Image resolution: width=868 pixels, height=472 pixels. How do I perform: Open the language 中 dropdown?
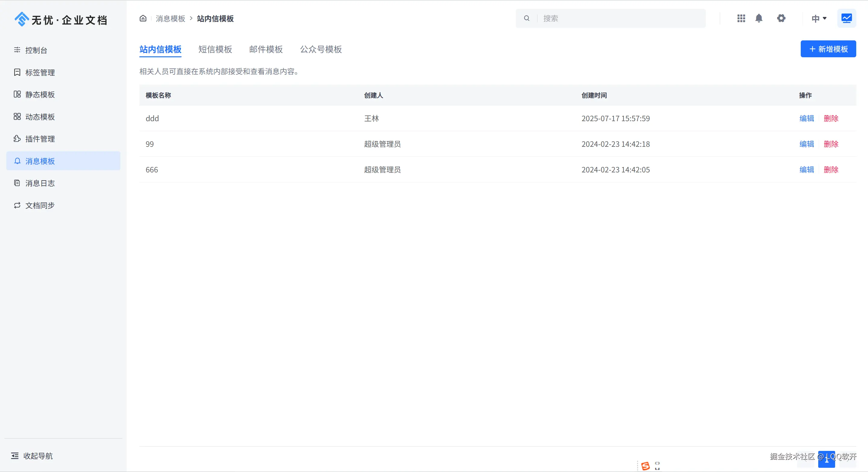click(x=819, y=18)
